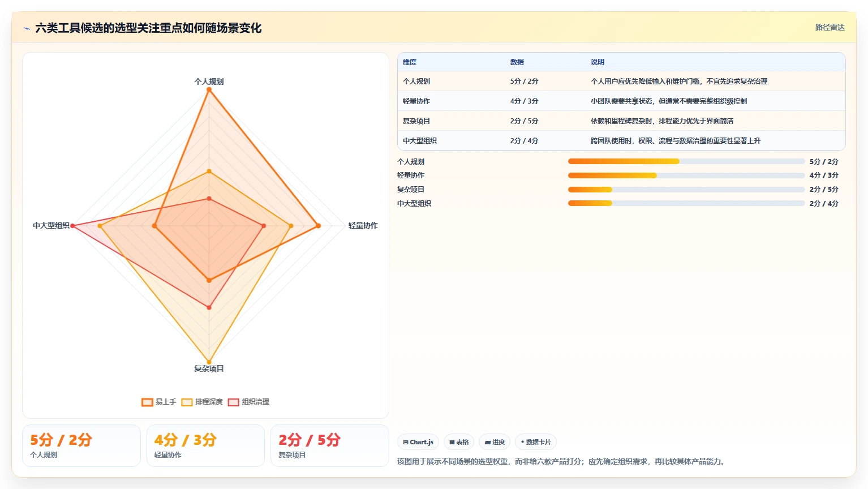Viewport: 868px width, 489px height.
Task: Click the 复杂项目 progress bar
Action: pos(686,190)
